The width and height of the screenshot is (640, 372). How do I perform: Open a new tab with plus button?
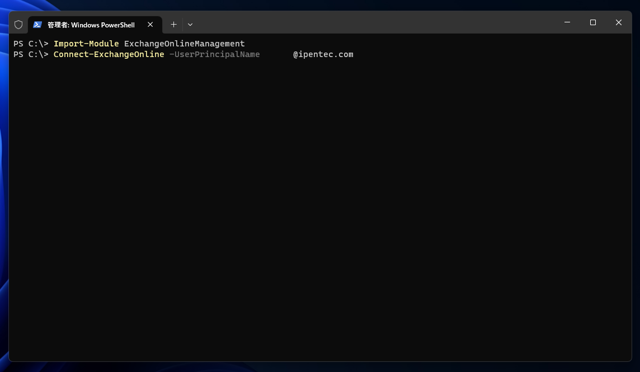point(173,25)
